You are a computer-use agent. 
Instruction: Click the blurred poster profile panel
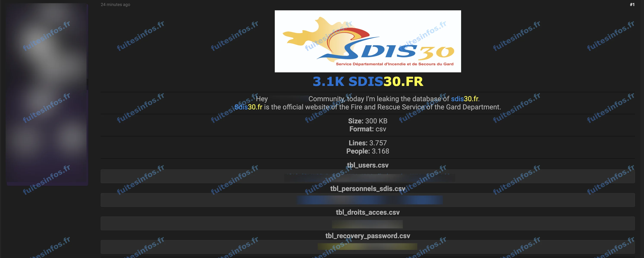coord(47,95)
